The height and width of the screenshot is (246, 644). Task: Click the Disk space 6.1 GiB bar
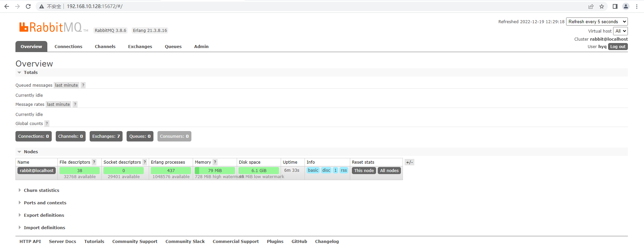coord(259,171)
